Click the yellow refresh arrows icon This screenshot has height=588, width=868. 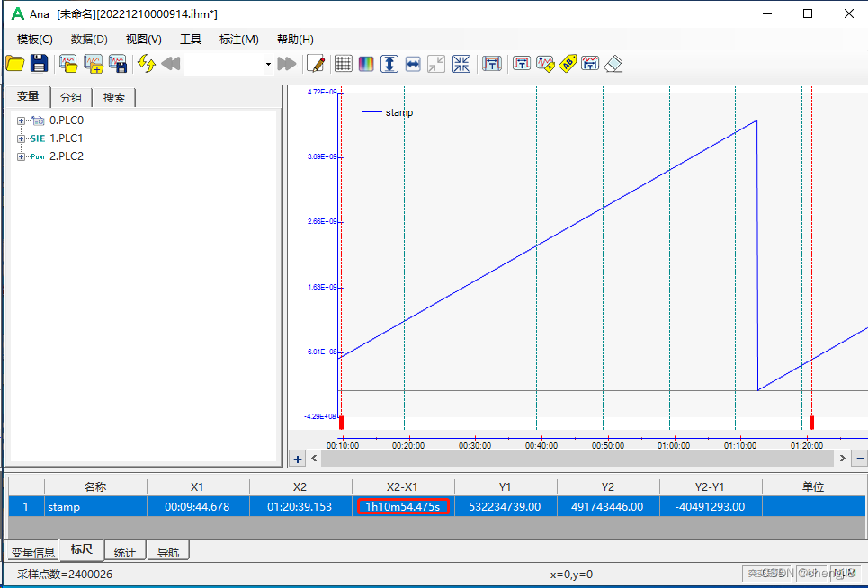pos(147,64)
